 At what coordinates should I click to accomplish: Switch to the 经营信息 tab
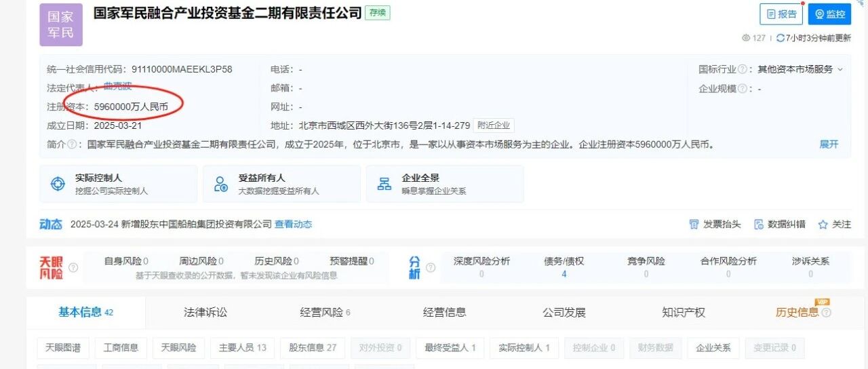444,313
